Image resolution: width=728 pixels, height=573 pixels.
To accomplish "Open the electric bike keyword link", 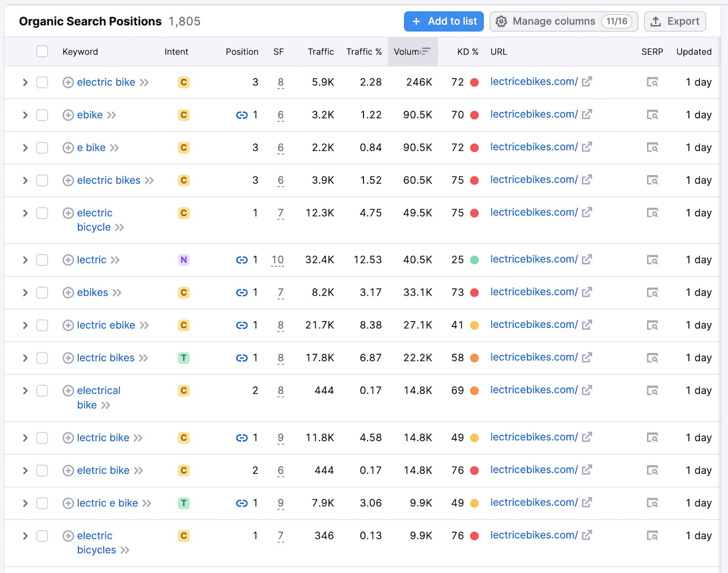I will coord(106,82).
